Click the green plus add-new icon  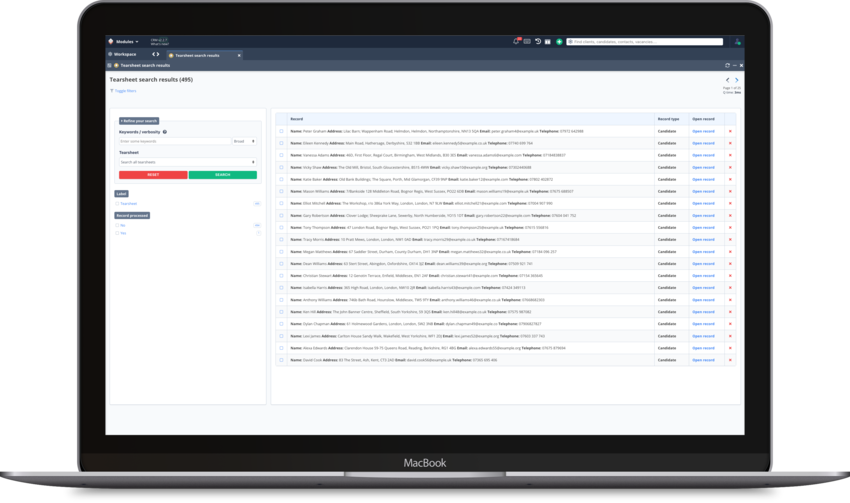[x=559, y=42]
